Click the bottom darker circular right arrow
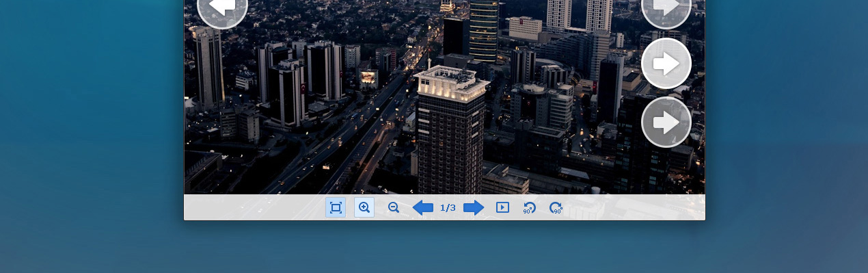This screenshot has width=868, height=273. 666,122
